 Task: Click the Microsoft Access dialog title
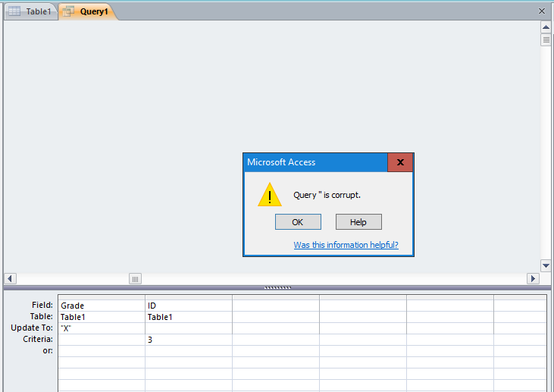tap(281, 162)
